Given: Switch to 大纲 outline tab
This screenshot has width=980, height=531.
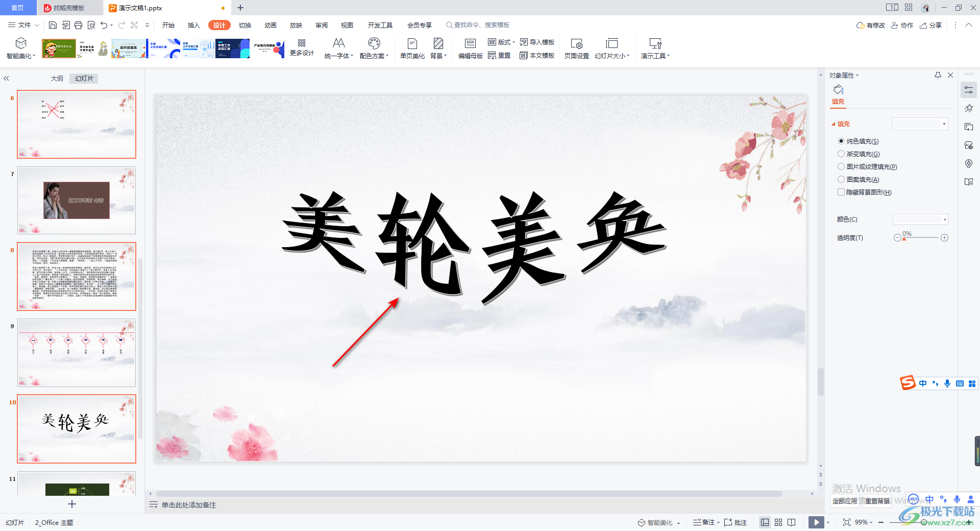Looking at the screenshot, I should (x=57, y=79).
